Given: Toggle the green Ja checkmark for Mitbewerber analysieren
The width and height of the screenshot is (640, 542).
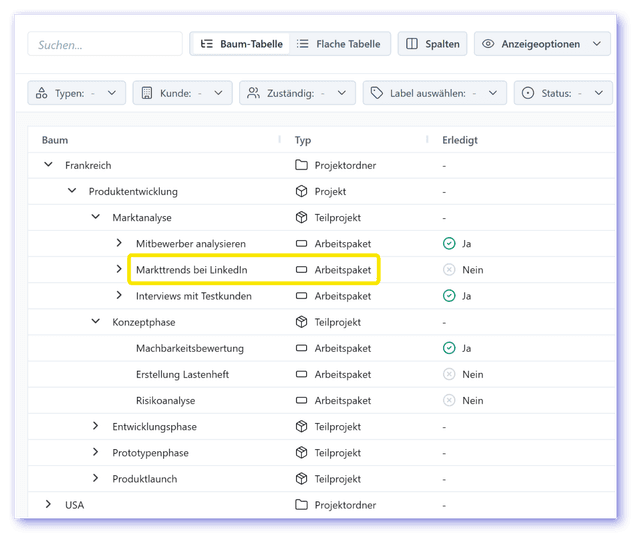Looking at the screenshot, I should 449,243.
